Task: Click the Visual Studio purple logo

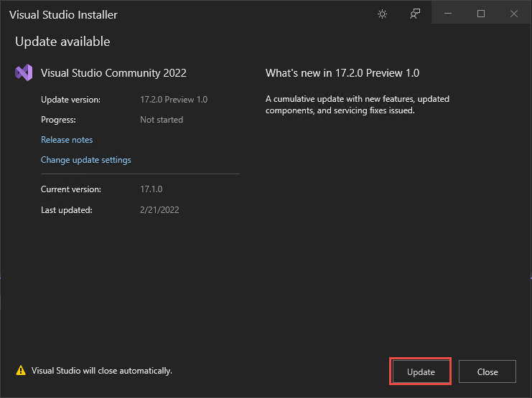Action: [x=24, y=72]
